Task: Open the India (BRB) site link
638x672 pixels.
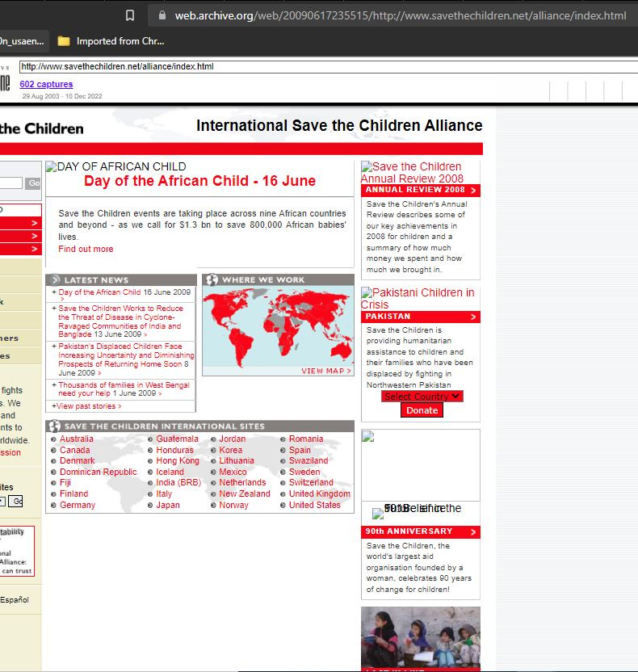Action: 178,482
